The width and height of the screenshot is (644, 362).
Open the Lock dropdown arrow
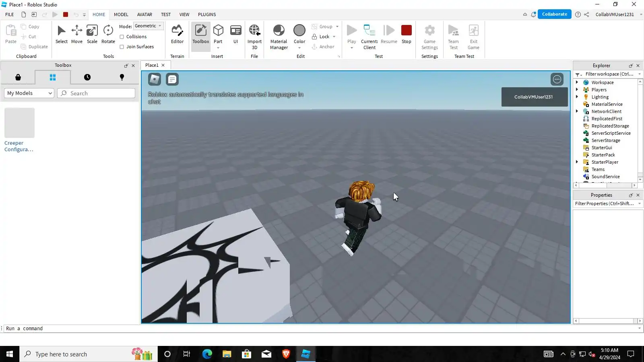pos(334,37)
